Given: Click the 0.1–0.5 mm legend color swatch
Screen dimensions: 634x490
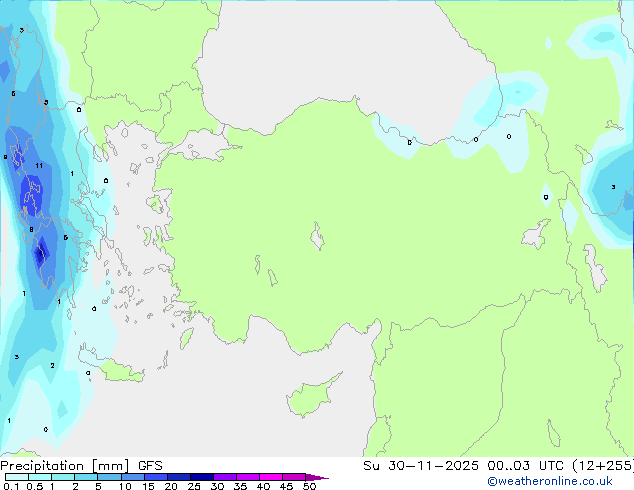Looking at the screenshot, I should point(17,477).
